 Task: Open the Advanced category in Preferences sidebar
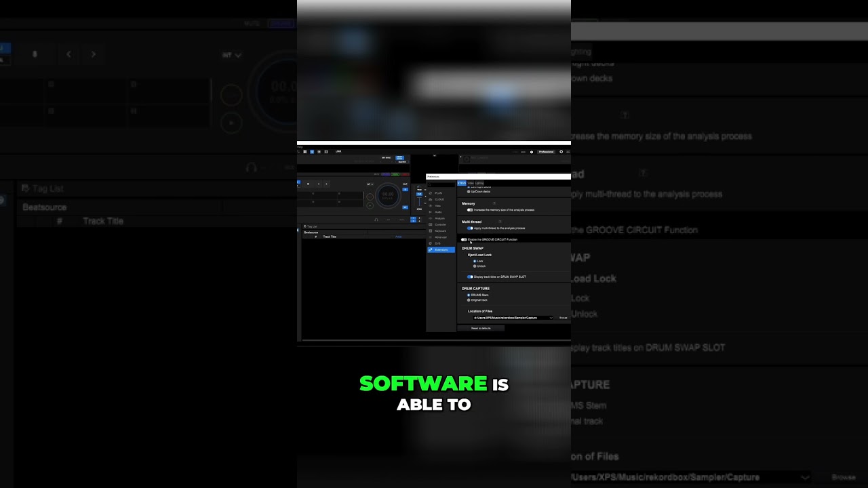click(441, 237)
